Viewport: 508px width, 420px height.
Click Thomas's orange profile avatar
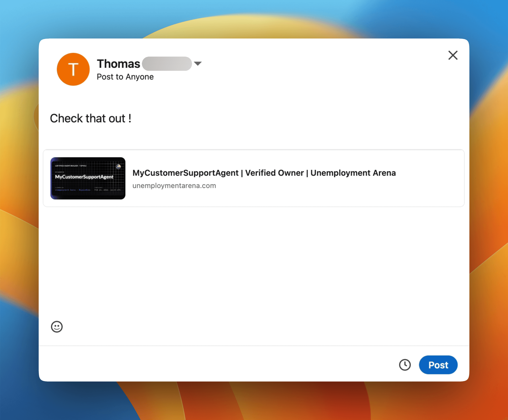(73, 69)
